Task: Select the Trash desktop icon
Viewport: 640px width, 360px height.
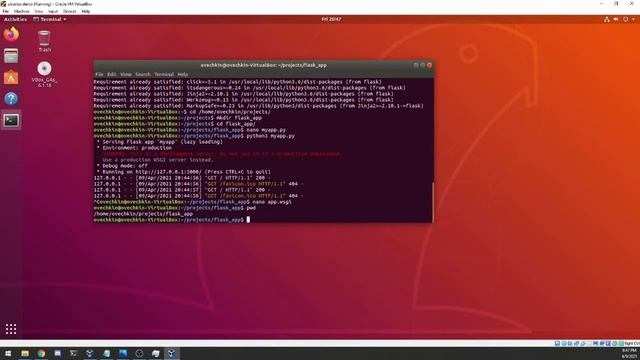Action: pyautogui.click(x=44, y=41)
